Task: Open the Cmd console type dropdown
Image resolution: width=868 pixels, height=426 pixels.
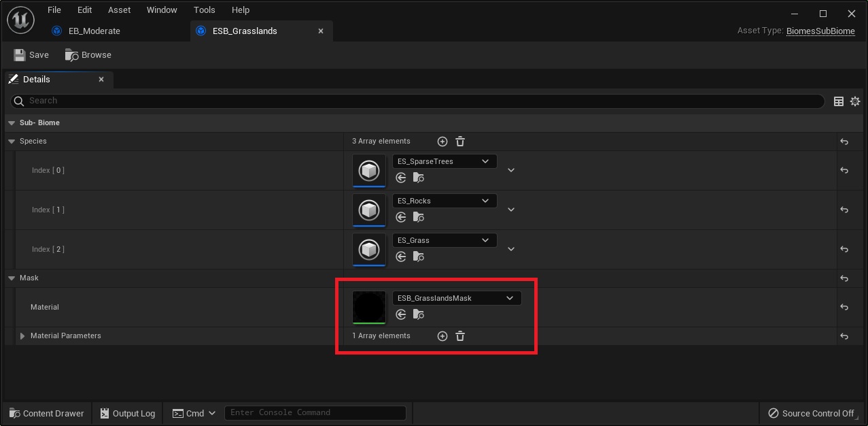Action: pyautogui.click(x=194, y=413)
